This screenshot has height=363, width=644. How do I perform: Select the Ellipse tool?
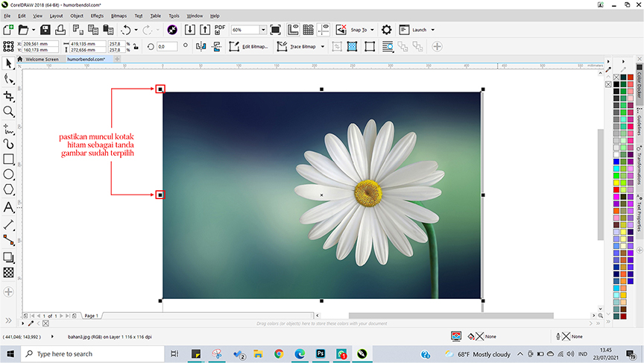coord(9,174)
